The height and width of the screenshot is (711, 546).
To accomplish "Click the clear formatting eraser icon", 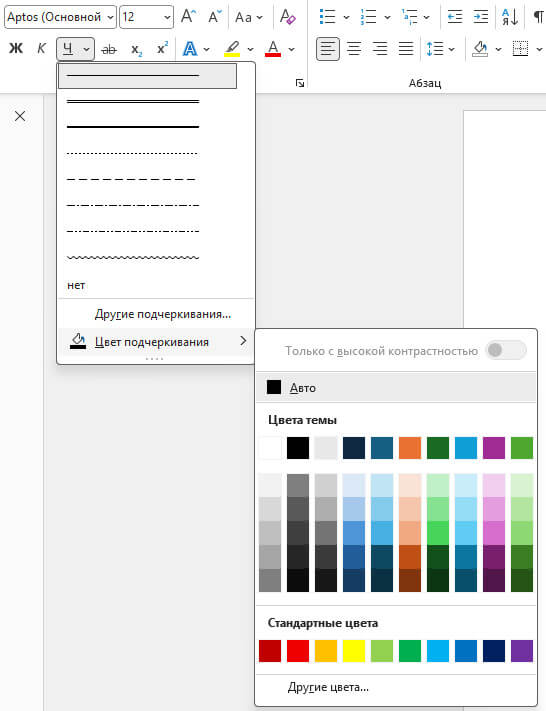I will click(x=288, y=17).
